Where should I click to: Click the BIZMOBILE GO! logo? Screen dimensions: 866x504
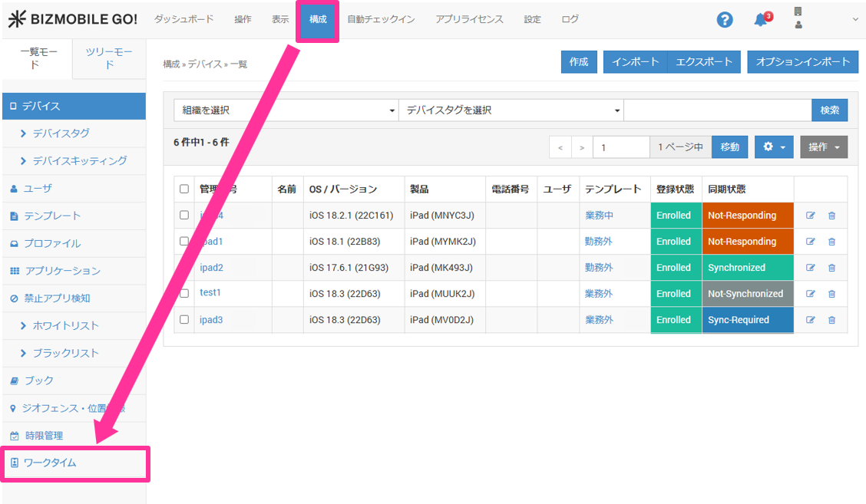tap(73, 19)
